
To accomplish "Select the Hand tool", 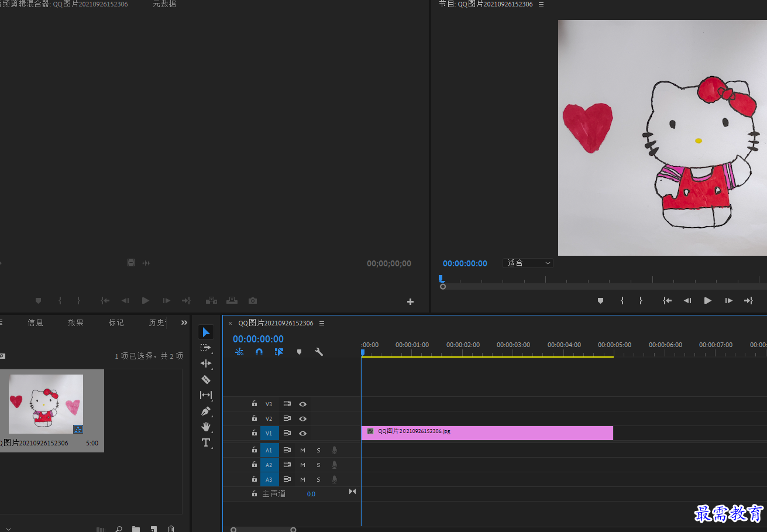I will click(x=206, y=427).
